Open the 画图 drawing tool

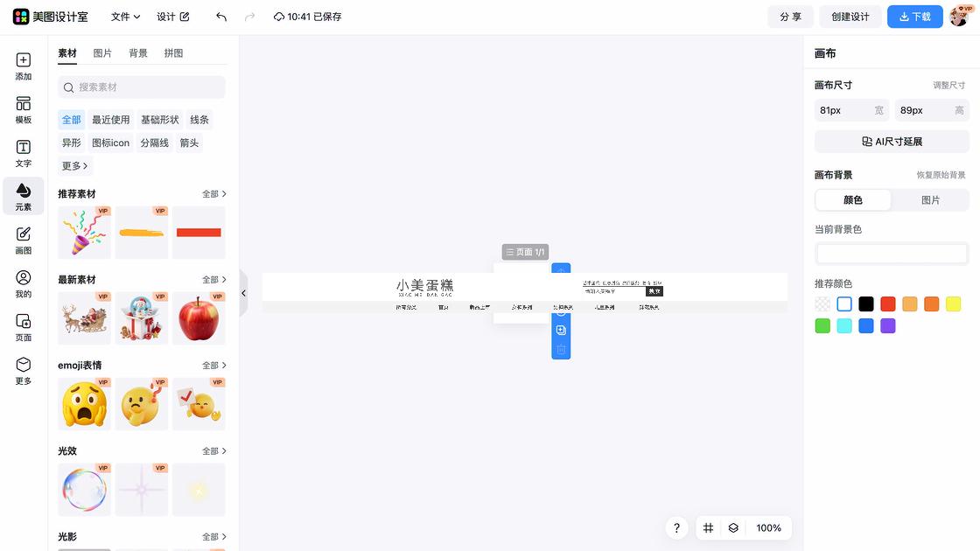pyautogui.click(x=23, y=241)
